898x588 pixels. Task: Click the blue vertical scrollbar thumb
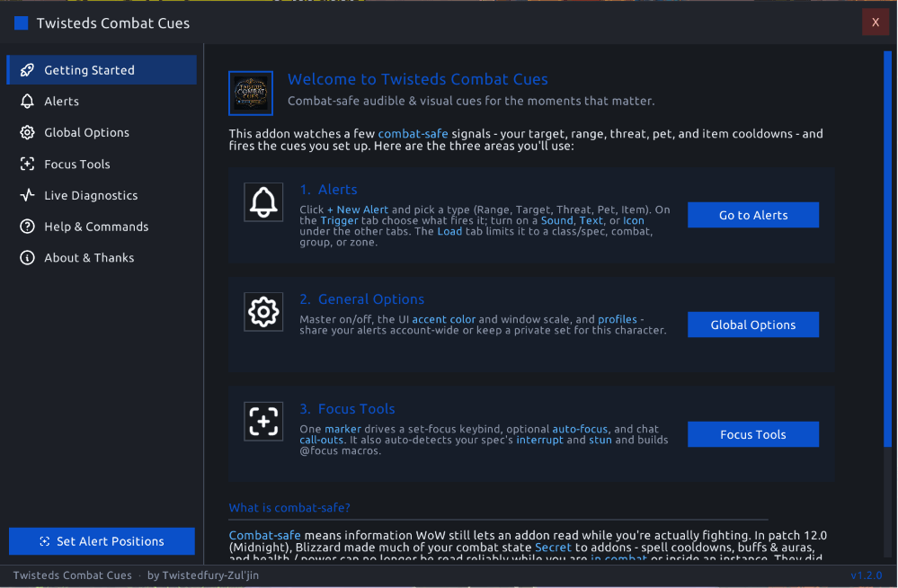(x=887, y=249)
